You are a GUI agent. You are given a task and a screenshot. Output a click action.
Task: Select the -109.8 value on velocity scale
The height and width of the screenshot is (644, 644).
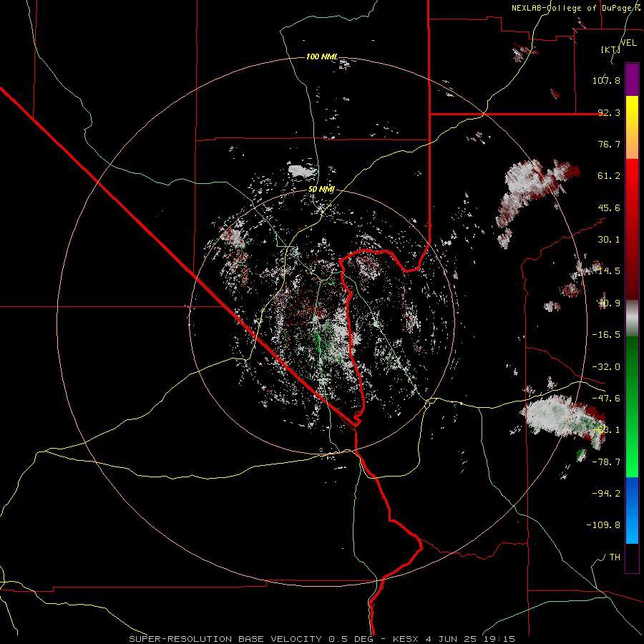[x=603, y=525]
